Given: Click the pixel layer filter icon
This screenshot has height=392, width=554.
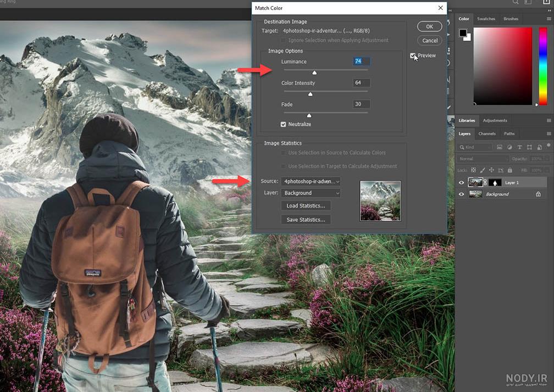Looking at the screenshot, I should (x=499, y=147).
